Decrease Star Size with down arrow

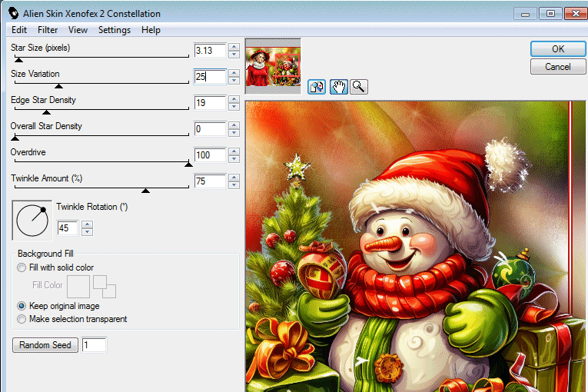pyautogui.click(x=234, y=54)
